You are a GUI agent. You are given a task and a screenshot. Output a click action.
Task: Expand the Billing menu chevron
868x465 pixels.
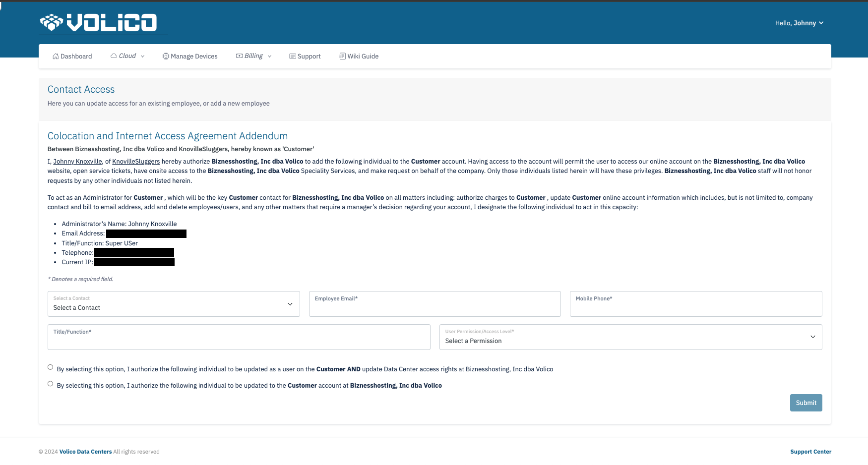pyautogui.click(x=269, y=57)
